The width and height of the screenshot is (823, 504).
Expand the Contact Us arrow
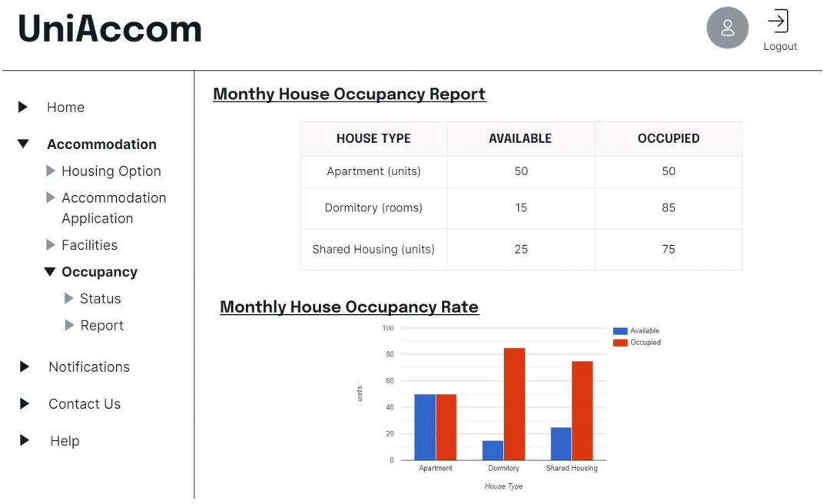(24, 404)
